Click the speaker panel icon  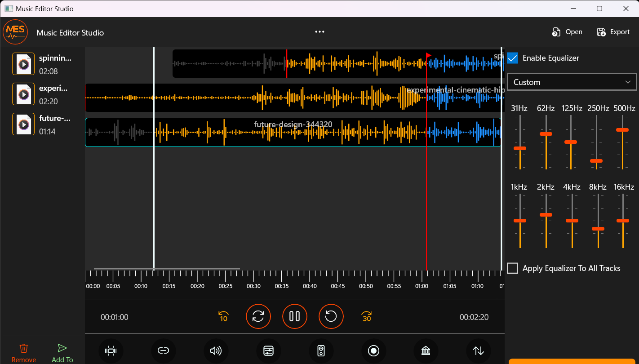[x=321, y=351]
